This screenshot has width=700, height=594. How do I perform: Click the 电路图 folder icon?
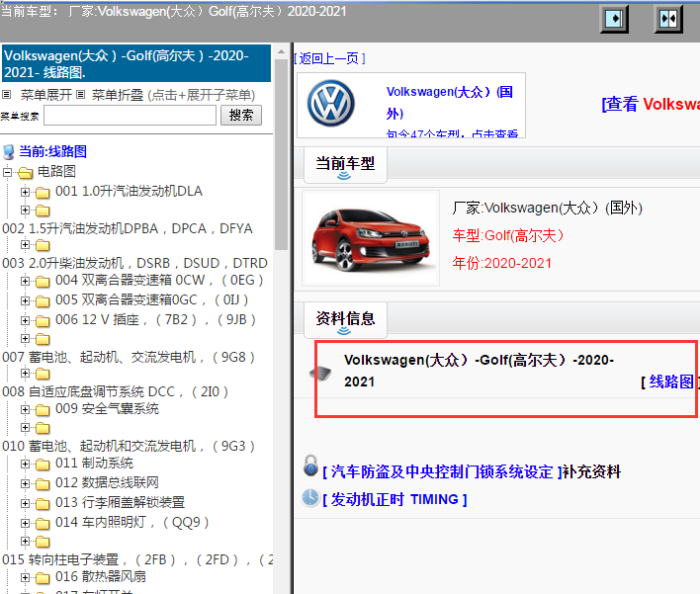26,172
